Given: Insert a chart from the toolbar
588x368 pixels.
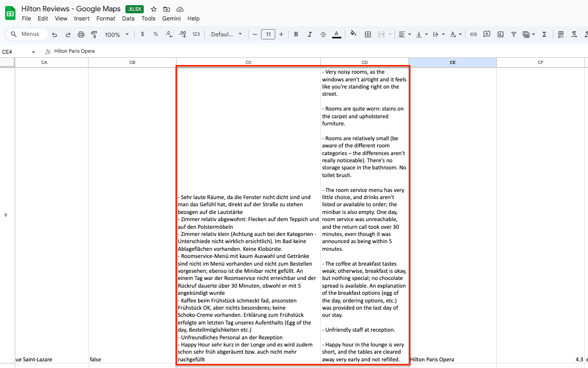Looking at the screenshot, I should [500, 34].
